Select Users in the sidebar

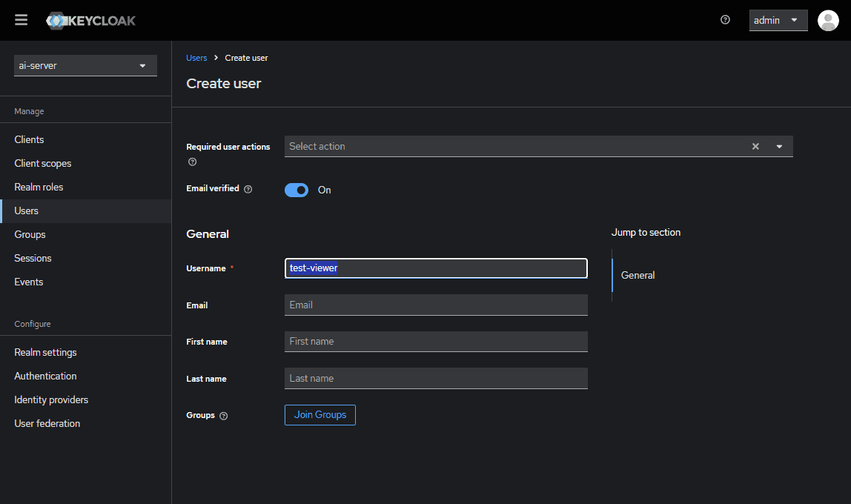(x=86, y=211)
